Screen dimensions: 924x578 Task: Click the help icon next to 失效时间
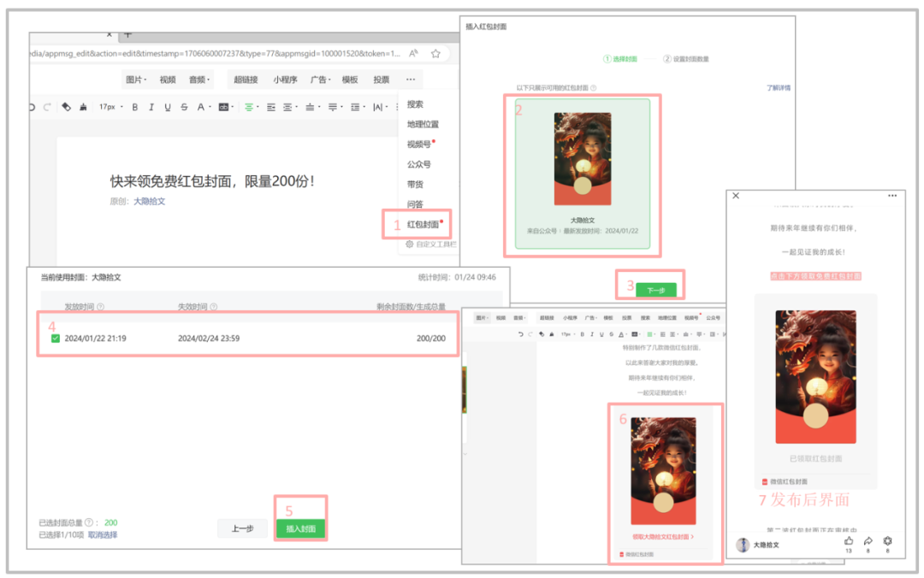[213, 307]
